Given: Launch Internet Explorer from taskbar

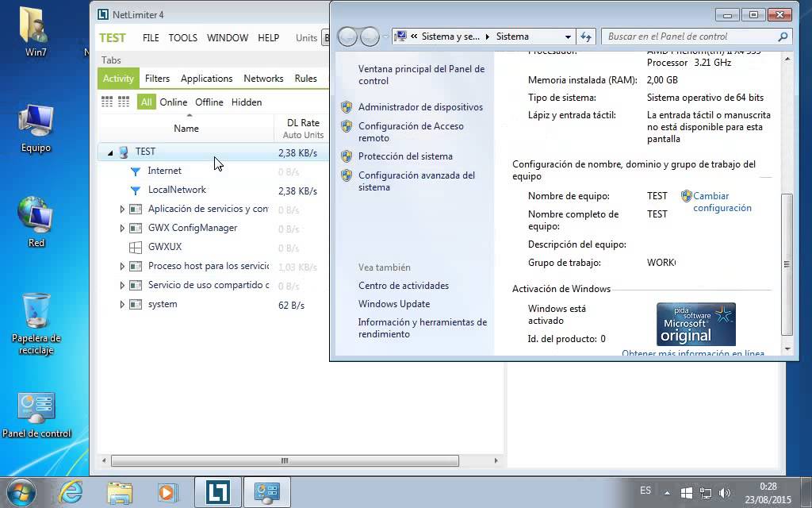Looking at the screenshot, I should coord(71,491).
